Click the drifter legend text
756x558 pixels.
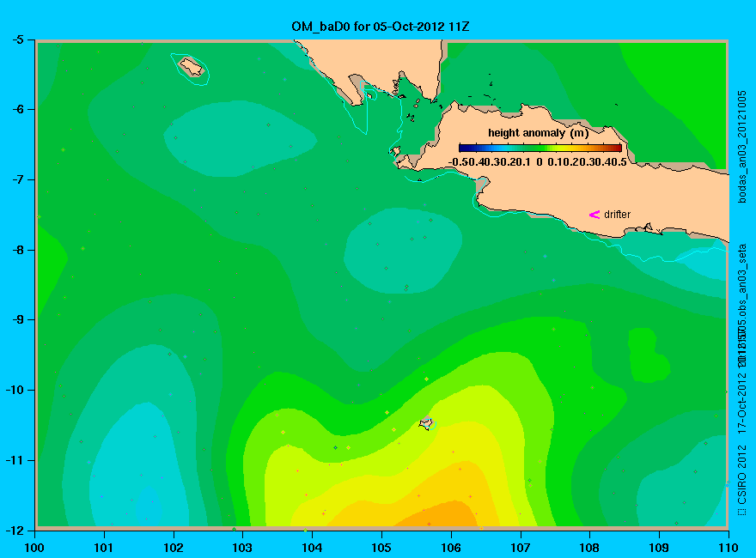coord(617,215)
